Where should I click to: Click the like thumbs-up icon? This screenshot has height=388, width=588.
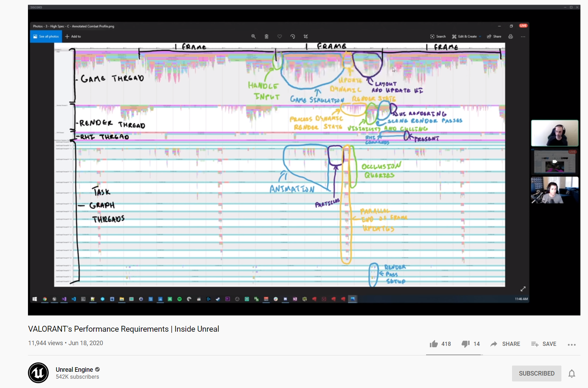coord(434,344)
